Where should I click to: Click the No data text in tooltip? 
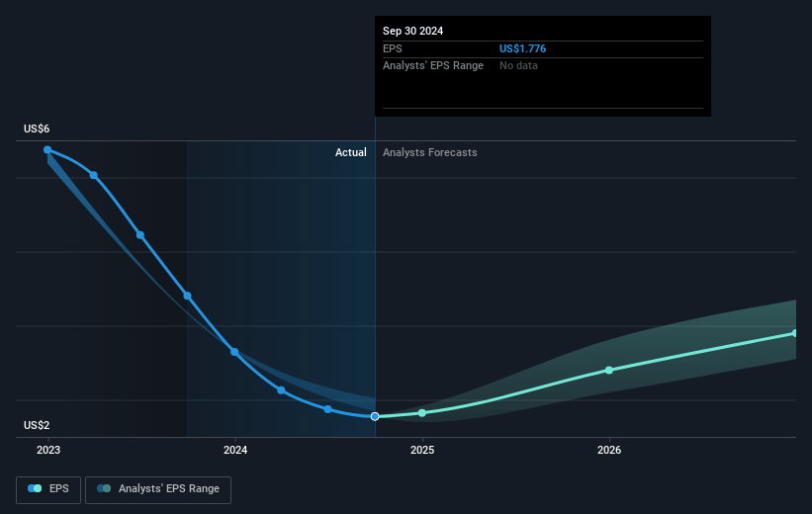click(x=518, y=66)
